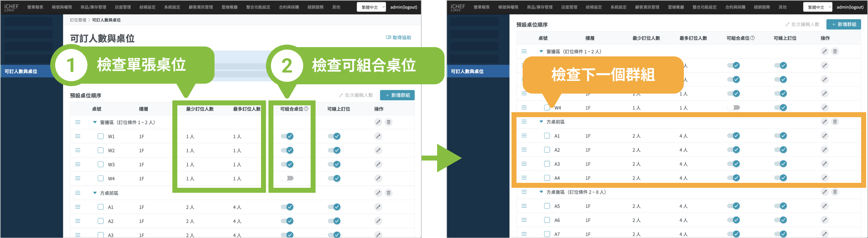868x238 pixels.
Task: Collapse the 窗邊區 group in the left screenshot
Action: [95, 122]
